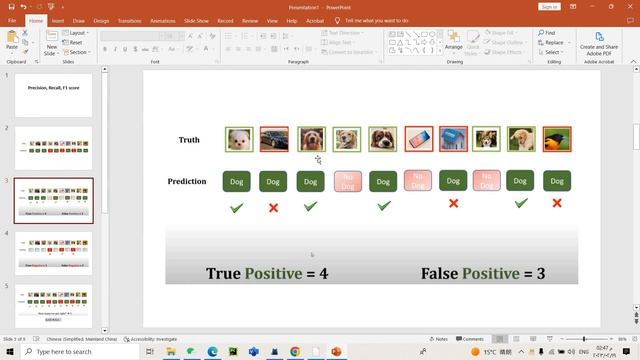The width and height of the screenshot is (640, 360).
Task: Collapse the ribbon
Action: click(x=633, y=62)
